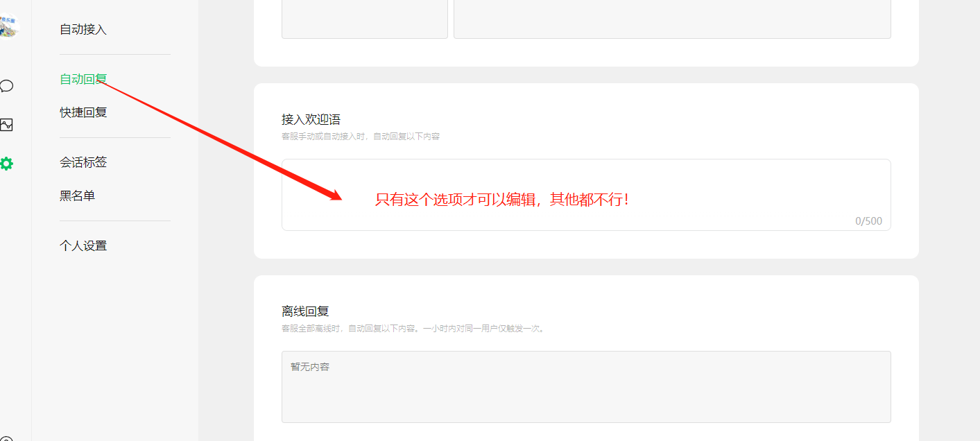Click the account avatar picture
Screen dimensions: 980x441
pyautogui.click(x=8, y=27)
